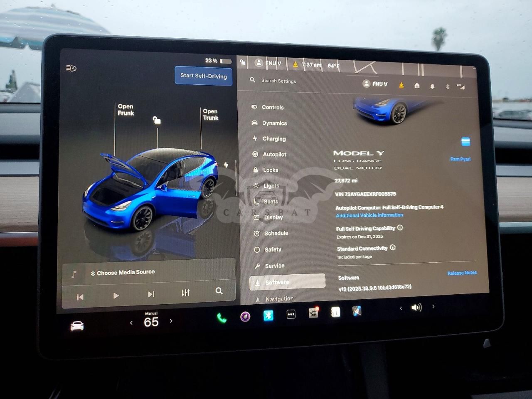The image size is (532, 399).
Task: Tap the yellow download icon beside HomeLink
Action: pos(401,85)
